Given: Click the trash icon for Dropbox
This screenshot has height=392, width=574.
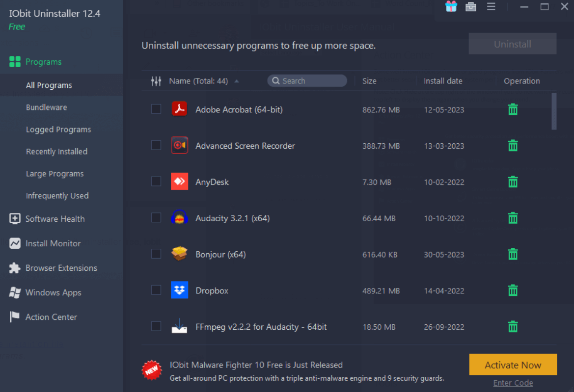Looking at the screenshot, I should [x=513, y=290].
